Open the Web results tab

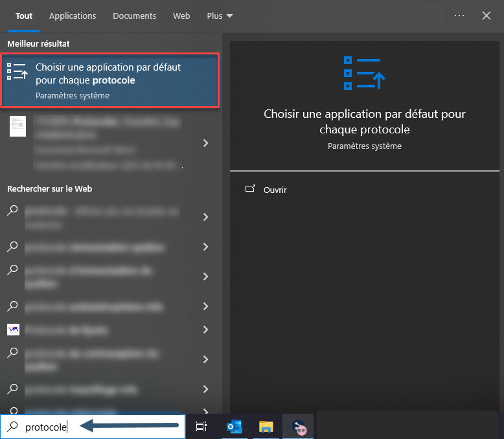pos(181,16)
